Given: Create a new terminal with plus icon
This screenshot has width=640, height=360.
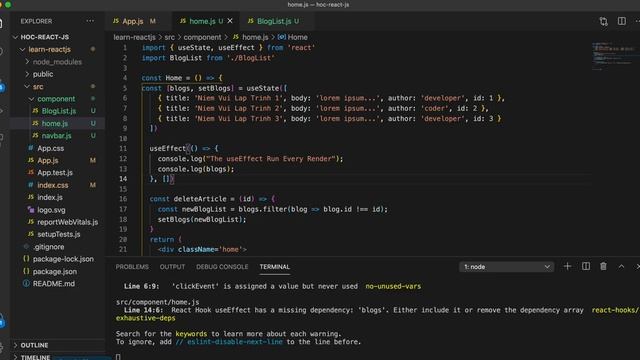Looking at the screenshot, I should pyautogui.click(x=567, y=267).
